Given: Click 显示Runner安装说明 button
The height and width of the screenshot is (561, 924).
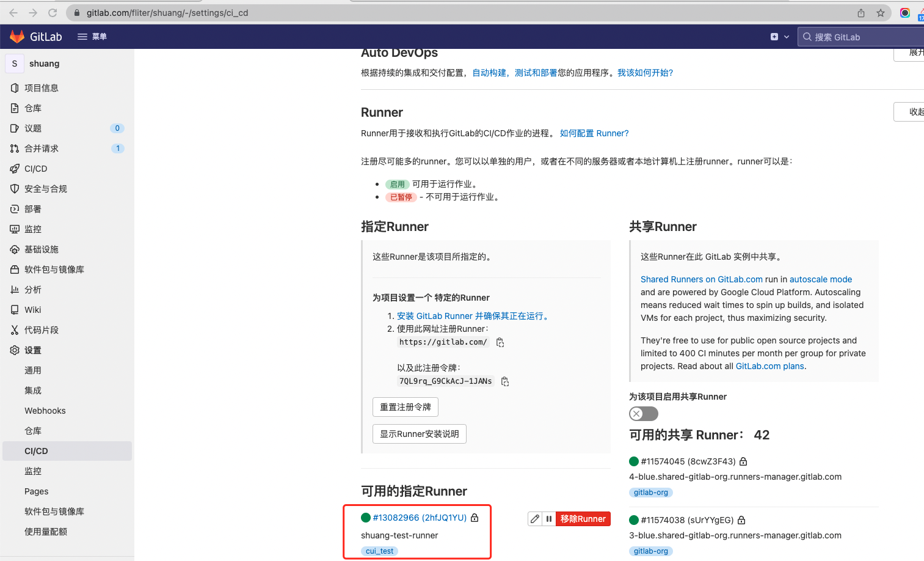Looking at the screenshot, I should [419, 434].
